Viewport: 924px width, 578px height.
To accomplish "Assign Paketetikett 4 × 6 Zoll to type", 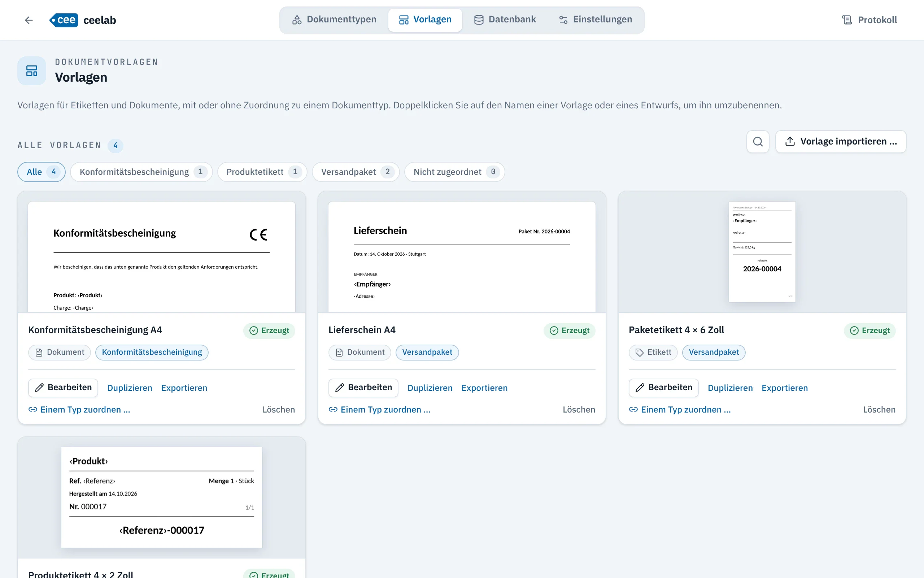I will point(680,410).
